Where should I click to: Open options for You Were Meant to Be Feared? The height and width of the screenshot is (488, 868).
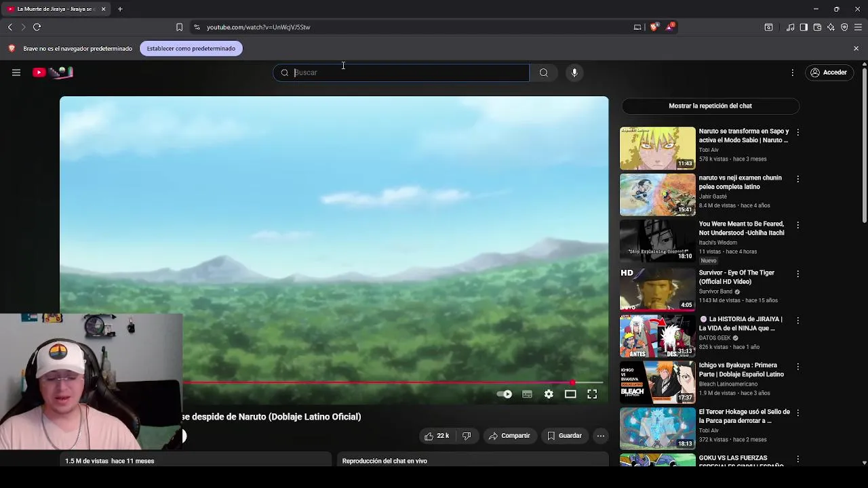tap(797, 225)
